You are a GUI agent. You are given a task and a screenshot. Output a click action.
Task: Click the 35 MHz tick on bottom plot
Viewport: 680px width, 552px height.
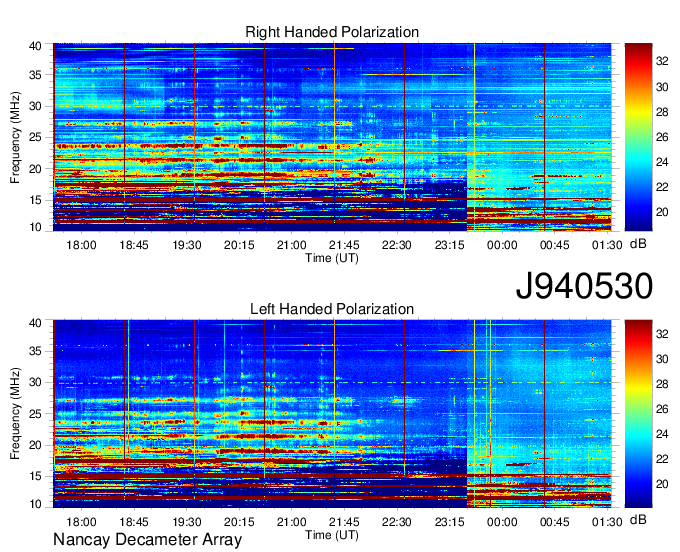[x=36, y=351]
